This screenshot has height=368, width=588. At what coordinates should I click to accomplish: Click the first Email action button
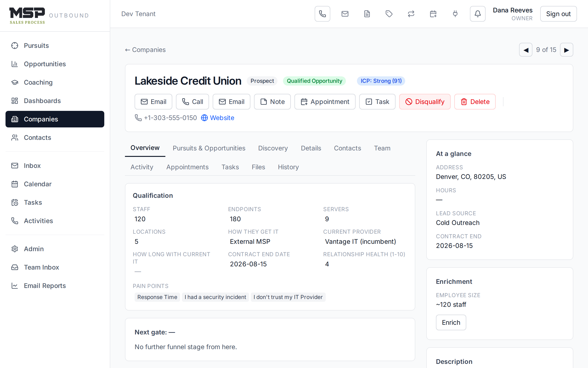153,102
